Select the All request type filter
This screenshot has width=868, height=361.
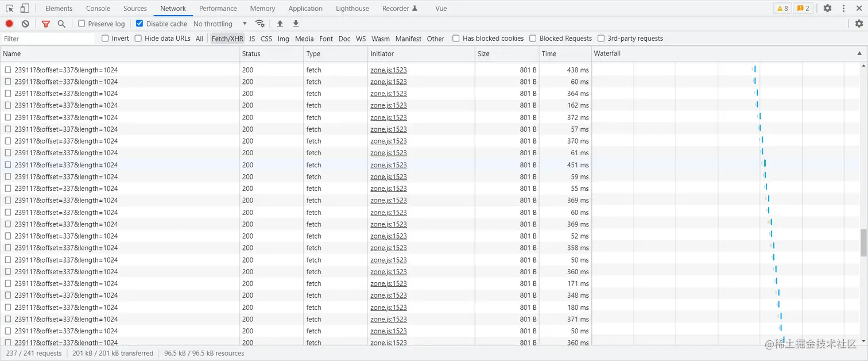pos(199,39)
